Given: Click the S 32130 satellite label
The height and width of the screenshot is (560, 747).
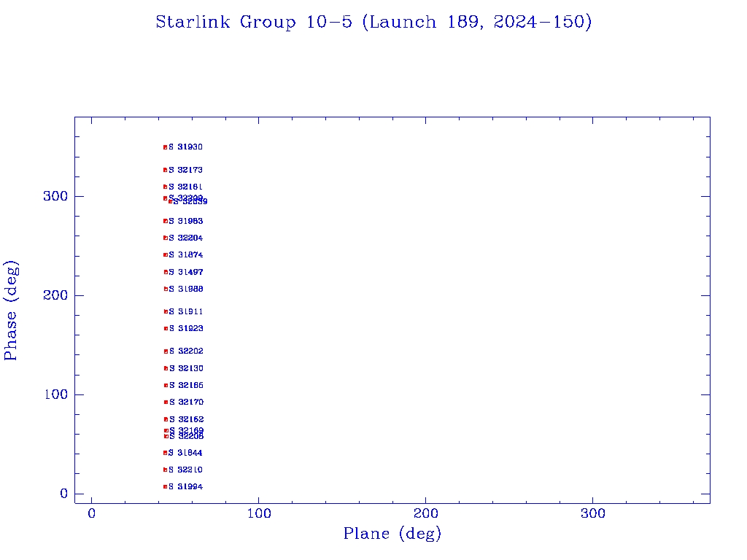Looking at the screenshot, I should coord(187,368).
